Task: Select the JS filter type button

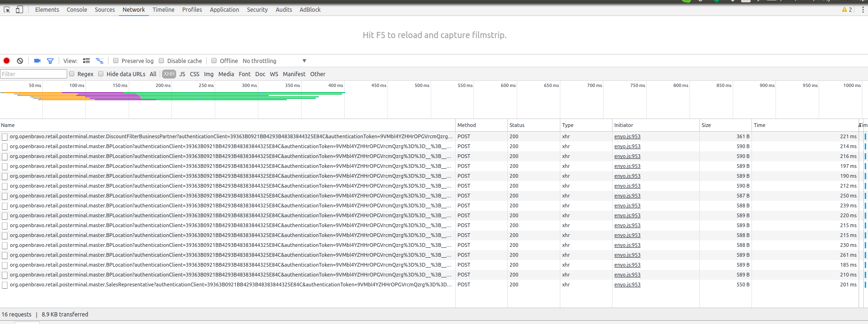Action: (182, 74)
